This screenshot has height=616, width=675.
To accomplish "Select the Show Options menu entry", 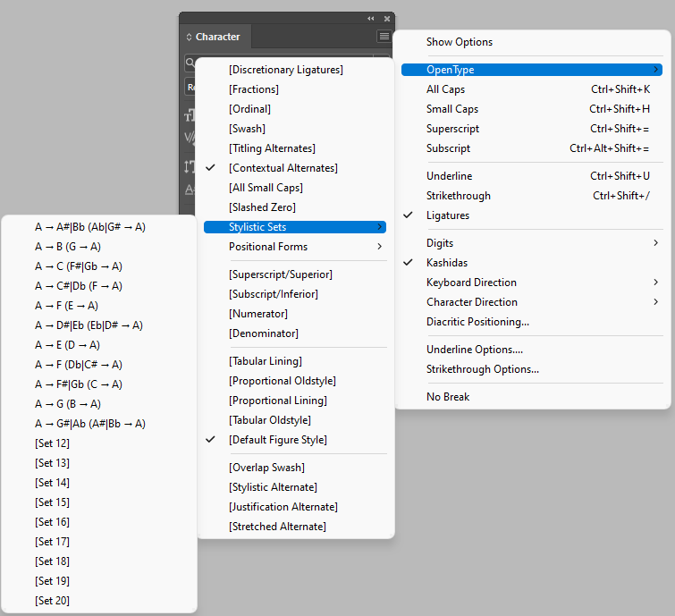I will [x=459, y=42].
